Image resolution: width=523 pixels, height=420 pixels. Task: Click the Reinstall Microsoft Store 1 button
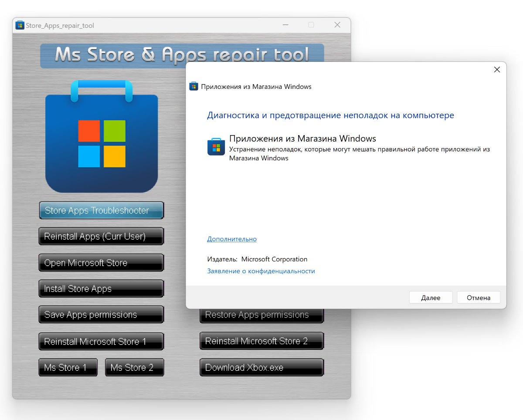pyautogui.click(x=101, y=341)
